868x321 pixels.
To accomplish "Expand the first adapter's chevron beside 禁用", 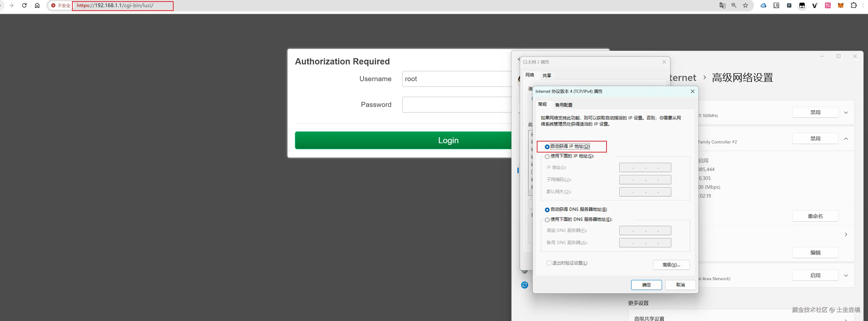I will [846, 113].
